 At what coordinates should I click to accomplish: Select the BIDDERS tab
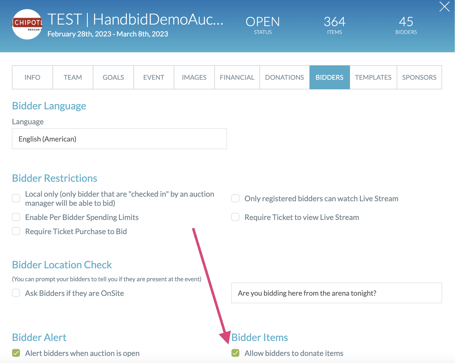click(x=329, y=77)
